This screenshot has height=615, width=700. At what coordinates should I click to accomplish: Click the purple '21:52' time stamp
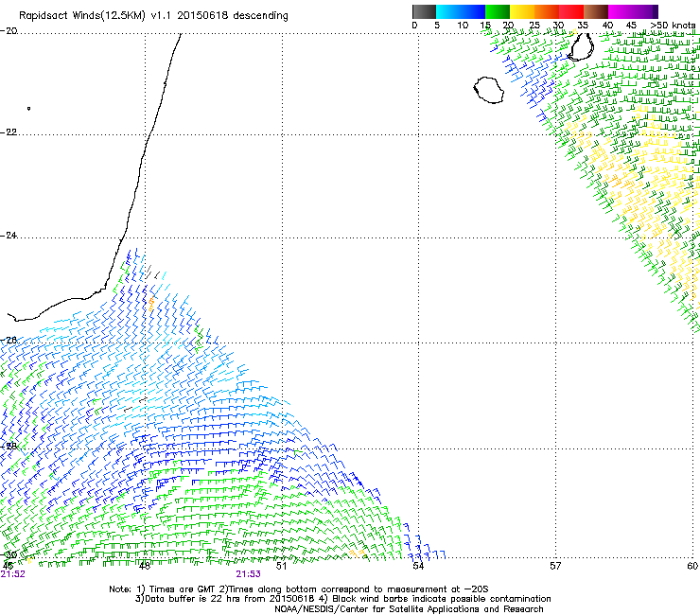[13, 574]
